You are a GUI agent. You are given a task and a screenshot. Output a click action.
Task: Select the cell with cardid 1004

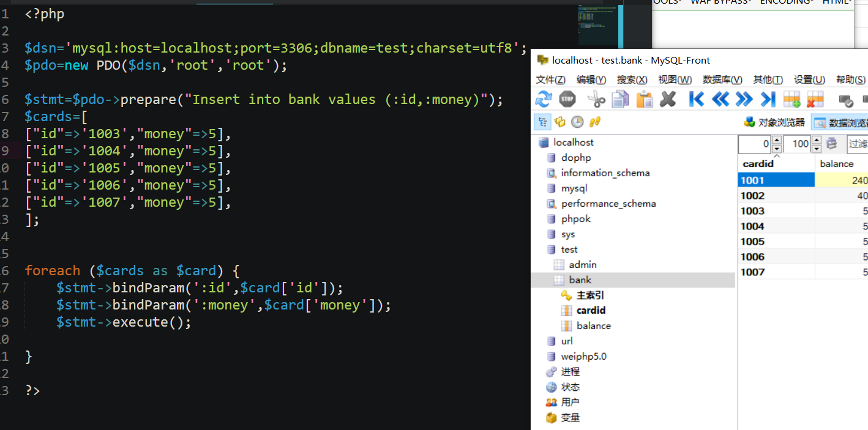pos(777,226)
